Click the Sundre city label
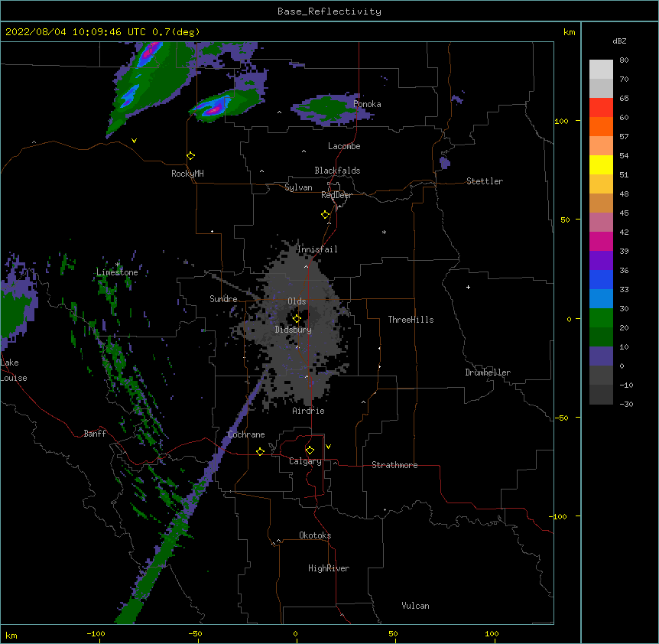Image resolution: width=659 pixels, height=644 pixels. click(223, 299)
